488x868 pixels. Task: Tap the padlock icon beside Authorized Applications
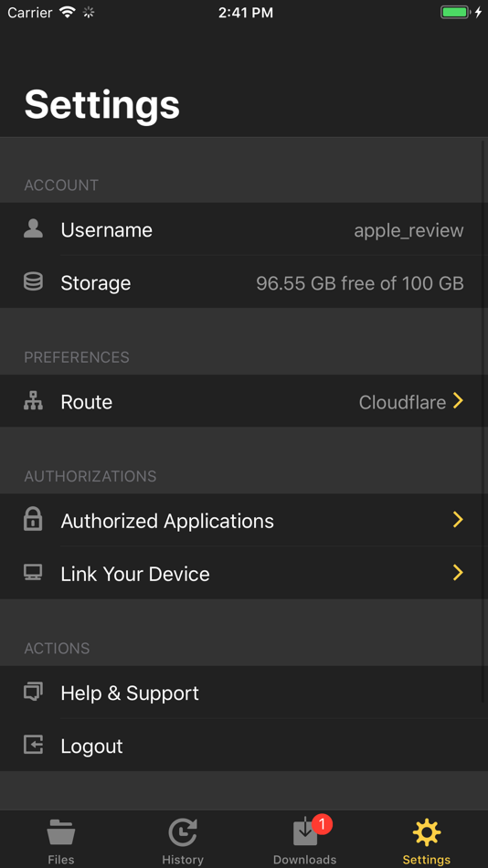point(33,520)
